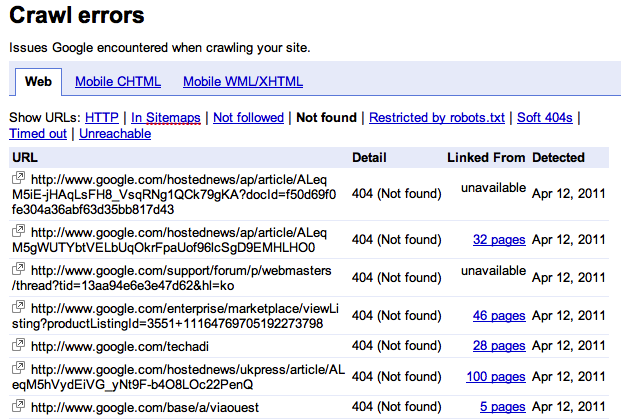The height and width of the screenshot is (420, 627).
Task: Show Timed out URLs
Action: tap(38, 134)
